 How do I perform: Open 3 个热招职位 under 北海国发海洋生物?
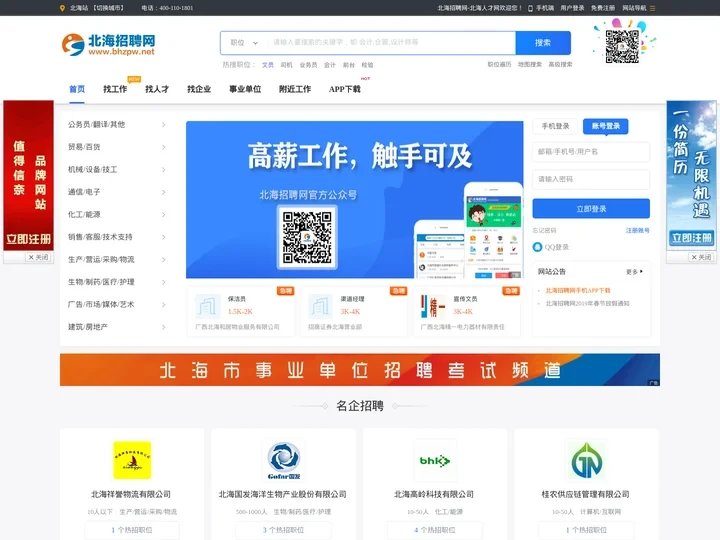pyautogui.click(x=283, y=530)
